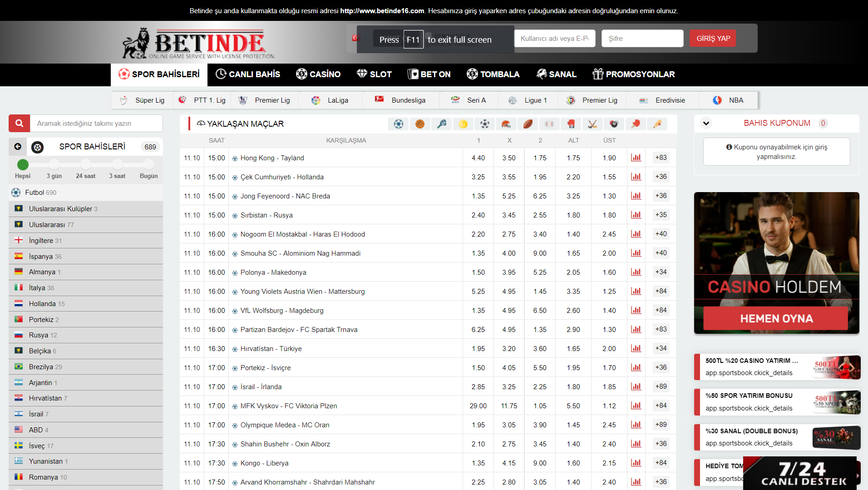The height and width of the screenshot is (490, 868).
Task: Open statistics chart for Polonya - Makedonya
Action: pyautogui.click(x=636, y=272)
